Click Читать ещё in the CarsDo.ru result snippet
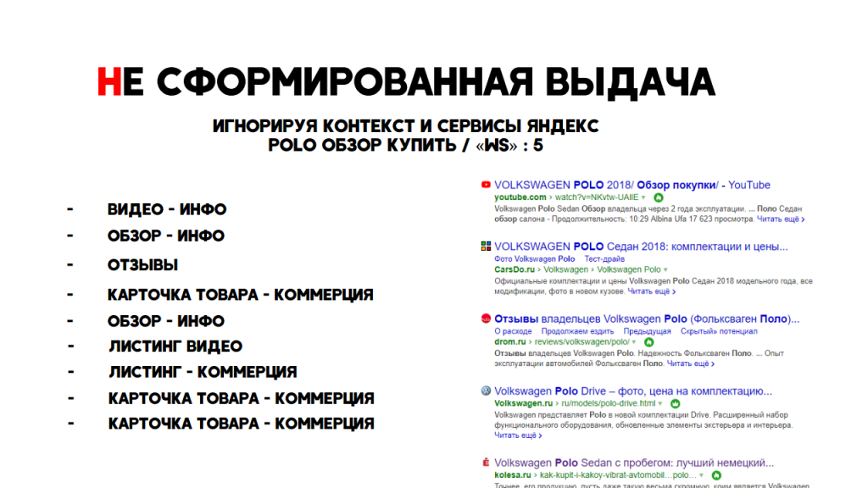The image size is (868, 488). (652, 291)
